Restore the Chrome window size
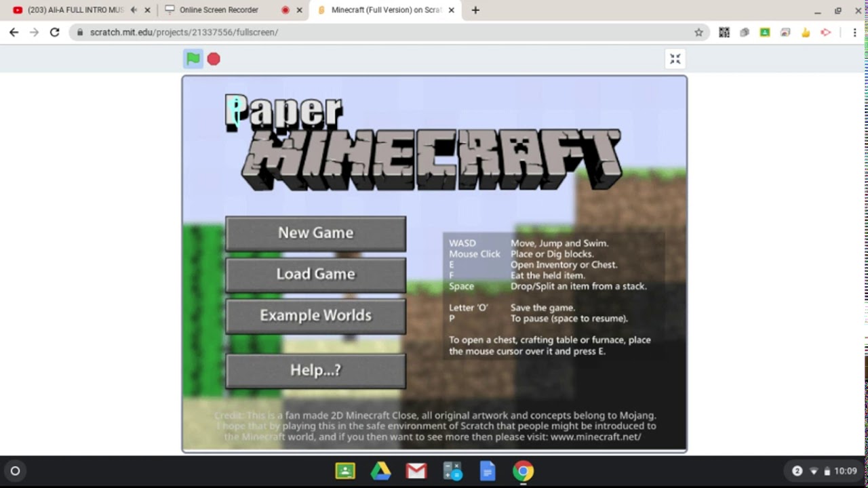The width and height of the screenshot is (868, 488). pyautogui.click(x=838, y=10)
